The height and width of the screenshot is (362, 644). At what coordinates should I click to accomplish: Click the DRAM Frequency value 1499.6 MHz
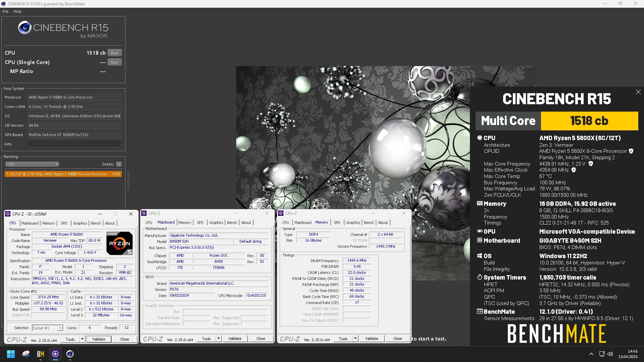357,260
